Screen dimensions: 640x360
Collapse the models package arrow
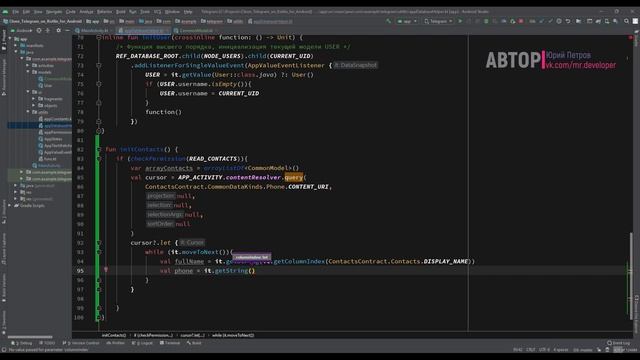tap(28, 72)
